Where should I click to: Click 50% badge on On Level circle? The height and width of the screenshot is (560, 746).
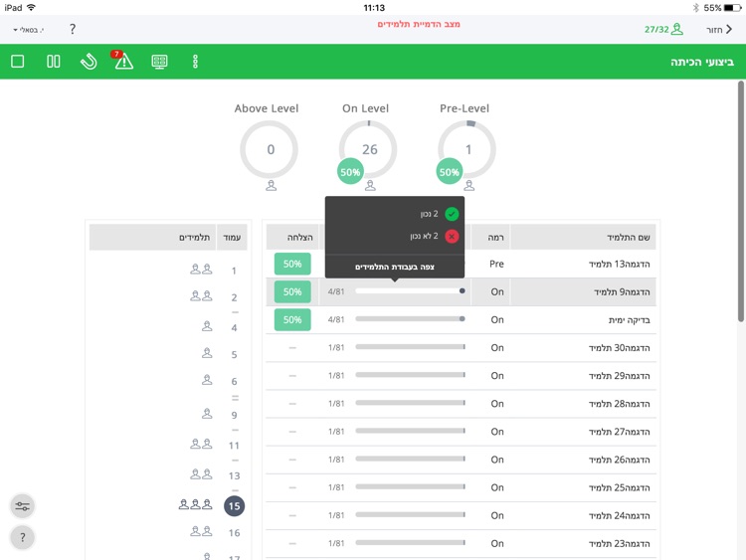pos(350,172)
